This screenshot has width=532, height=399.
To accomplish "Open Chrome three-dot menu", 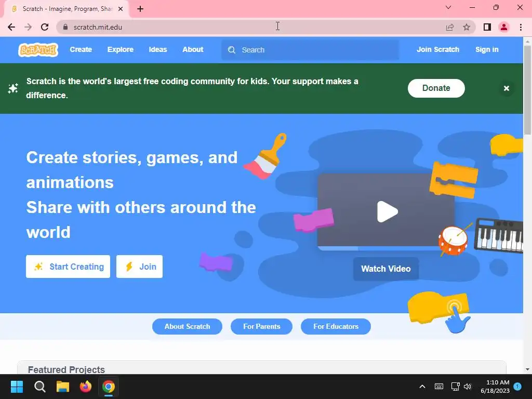I will tap(521, 27).
